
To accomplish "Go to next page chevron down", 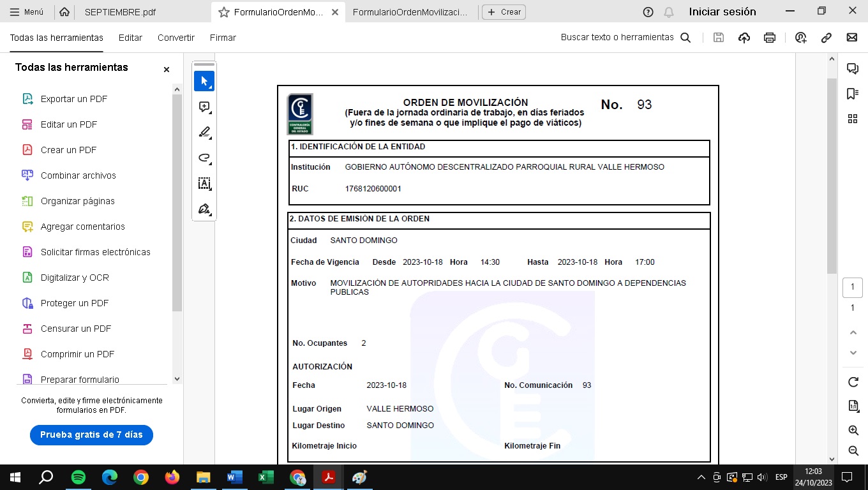I will coord(853,353).
